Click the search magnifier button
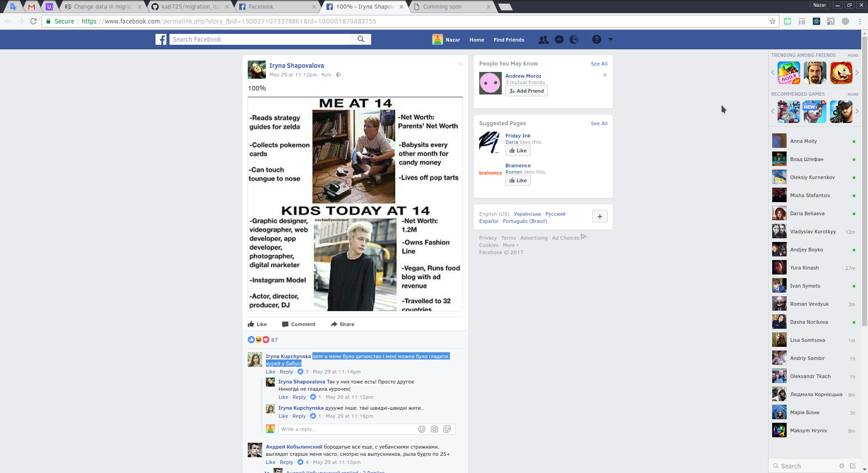The height and width of the screenshot is (473, 868). [361, 39]
